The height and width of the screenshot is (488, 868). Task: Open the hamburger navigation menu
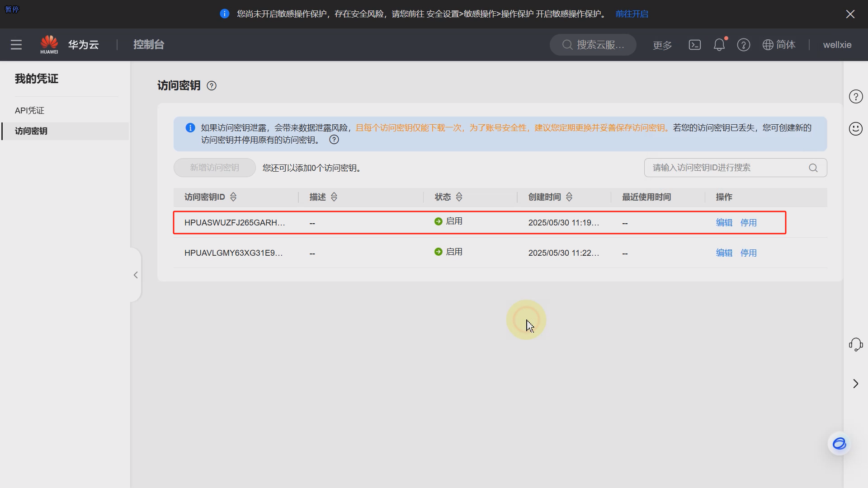pos(16,45)
